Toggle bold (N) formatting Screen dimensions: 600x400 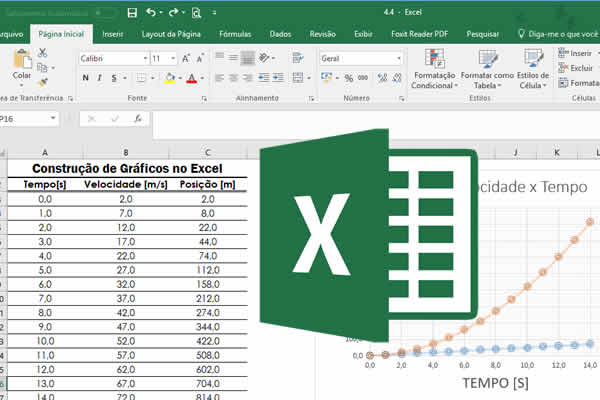pyautogui.click(x=85, y=79)
